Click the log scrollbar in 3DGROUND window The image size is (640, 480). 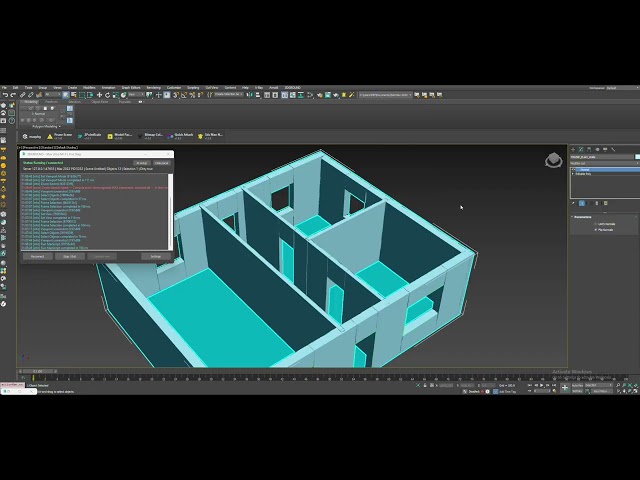[170, 211]
